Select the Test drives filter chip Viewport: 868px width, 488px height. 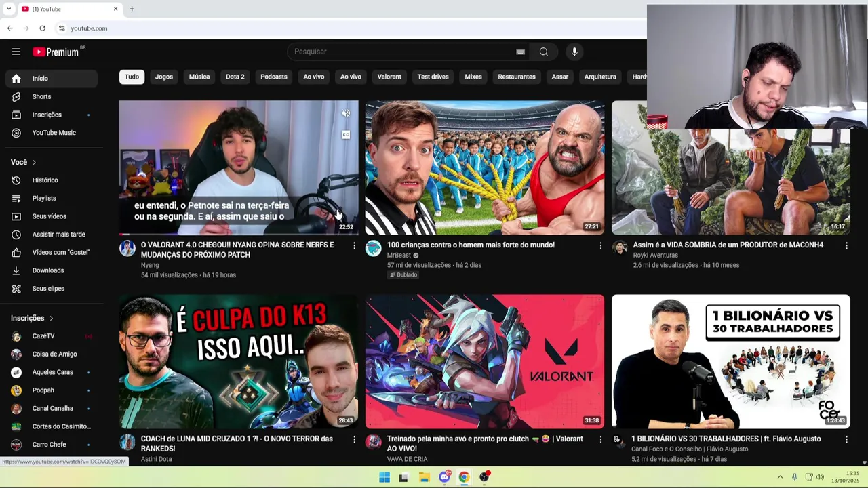point(433,77)
